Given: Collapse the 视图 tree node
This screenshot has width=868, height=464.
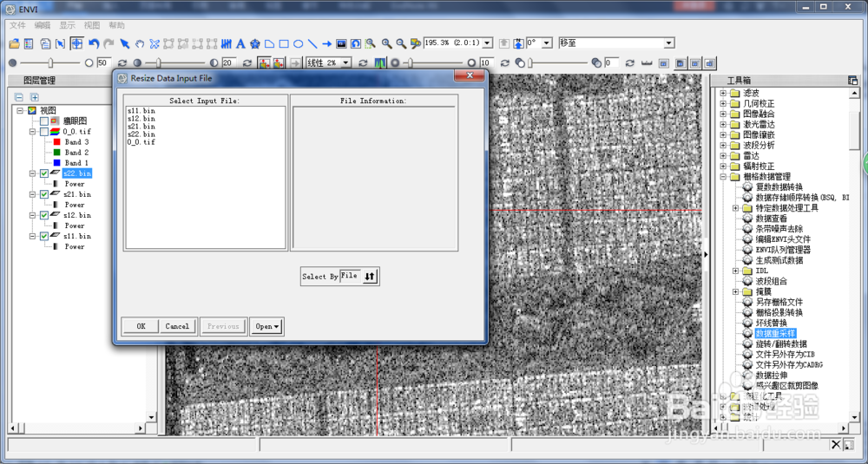Looking at the screenshot, I should coord(21,111).
